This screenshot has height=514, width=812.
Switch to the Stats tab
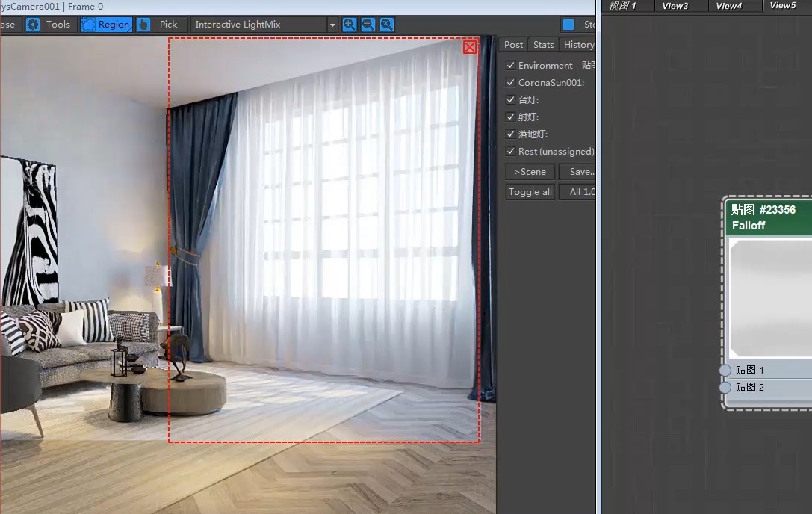point(543,45)
